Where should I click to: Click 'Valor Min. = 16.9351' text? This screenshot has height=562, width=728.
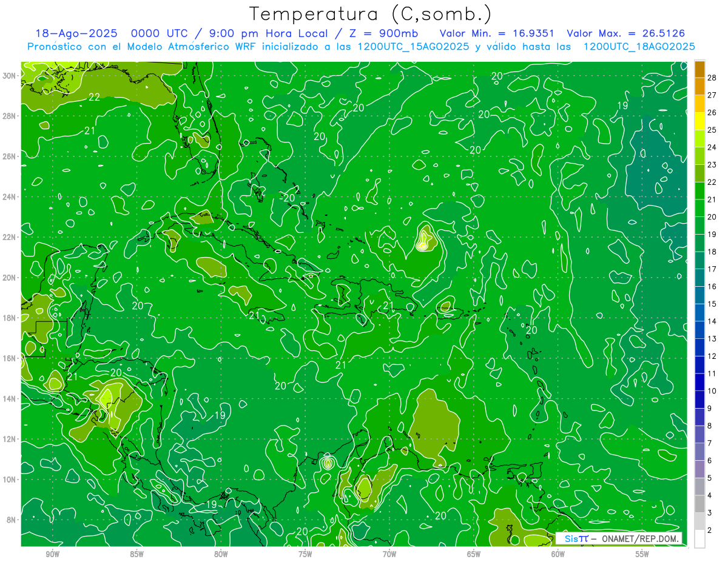click(x=497, y=33)
